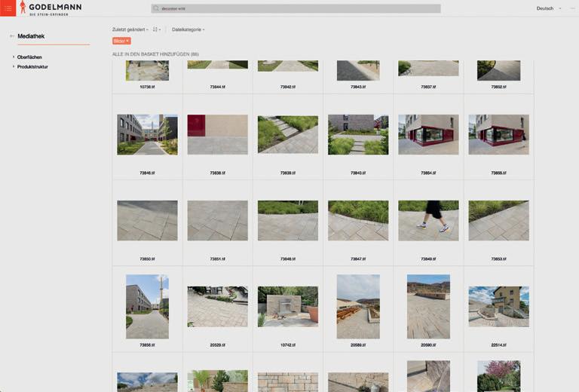Viewport: 579px width, 392px height.
Task: Open the stone brick wall pattern thumbnail
Action: coord(288,382)
